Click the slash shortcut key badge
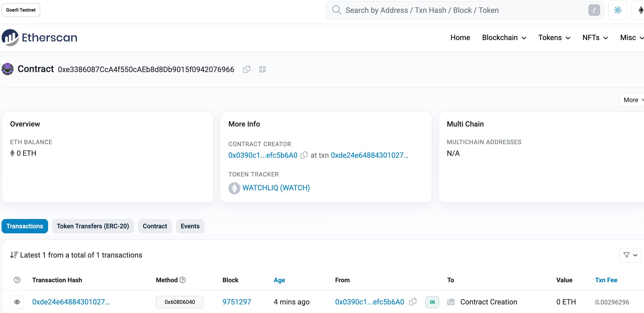Viewport: 644px width, 313px height. (594, 10)
